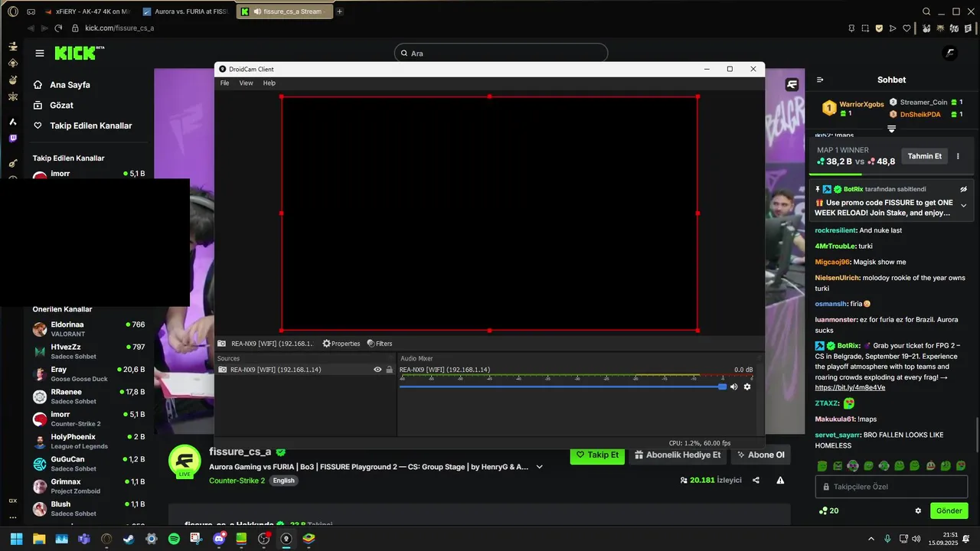The image size is (980, 551).
Task: Open Kick profile avatar menu
Action: (949, 53)
